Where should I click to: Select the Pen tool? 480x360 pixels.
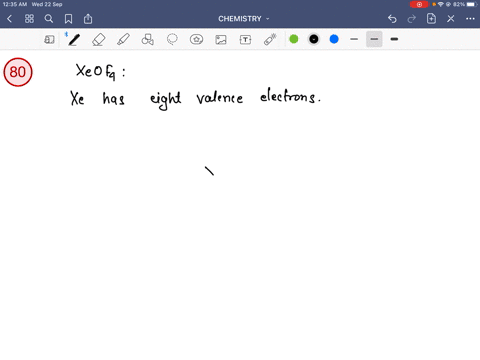74,40
